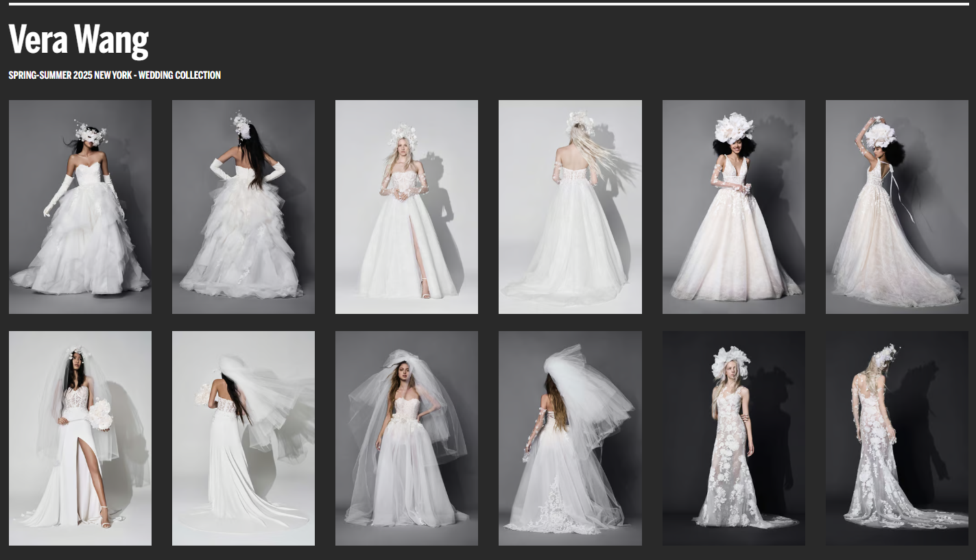The width and height of the screenshot is (976, 560).
Task: Open back-view thumbnail of puffy veil with lace train
Action: [x=570, y=439]
